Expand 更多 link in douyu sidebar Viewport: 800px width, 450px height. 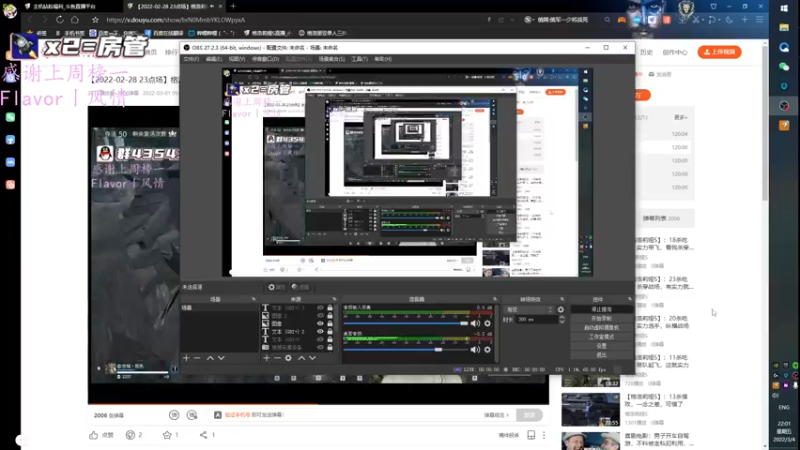click(680, 117)
